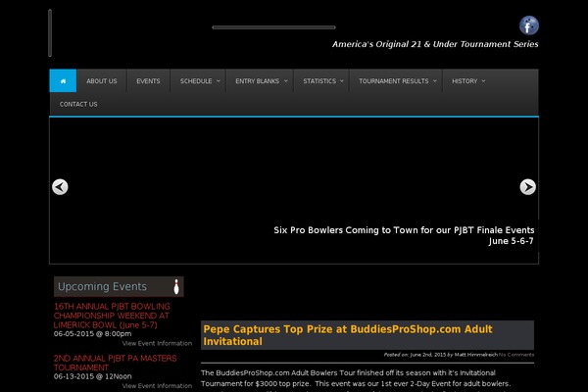Click the Upcoming Events heading
The height and width of the screenshot is (392, 588).
coord(102,286)
